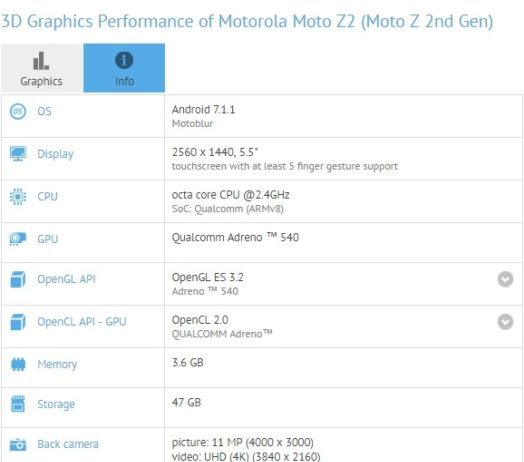The height and width of the screenshot is (462, 524).
Task: Click the Storage card icon
Action: (x=18, y=404)
